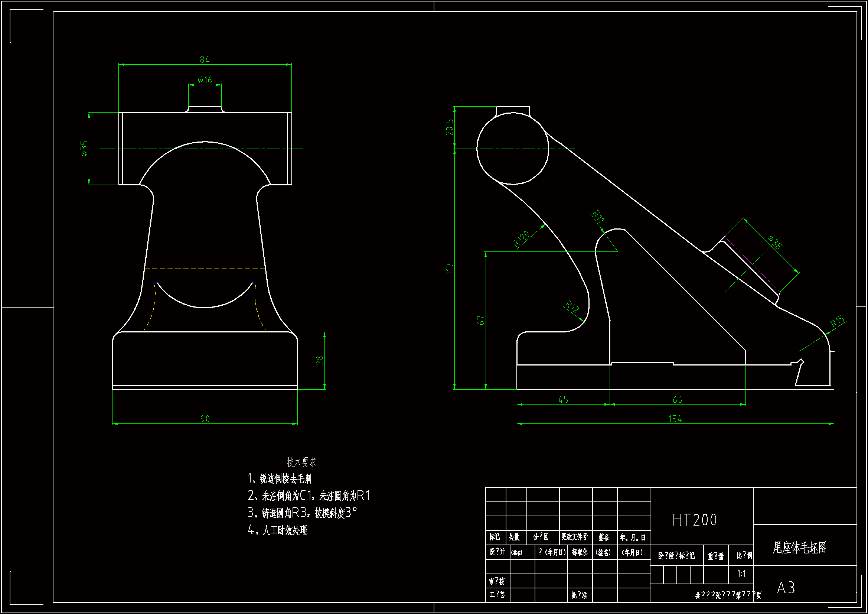
Task: Select the HT200 material text in title block
Action: tap(695, 520)
